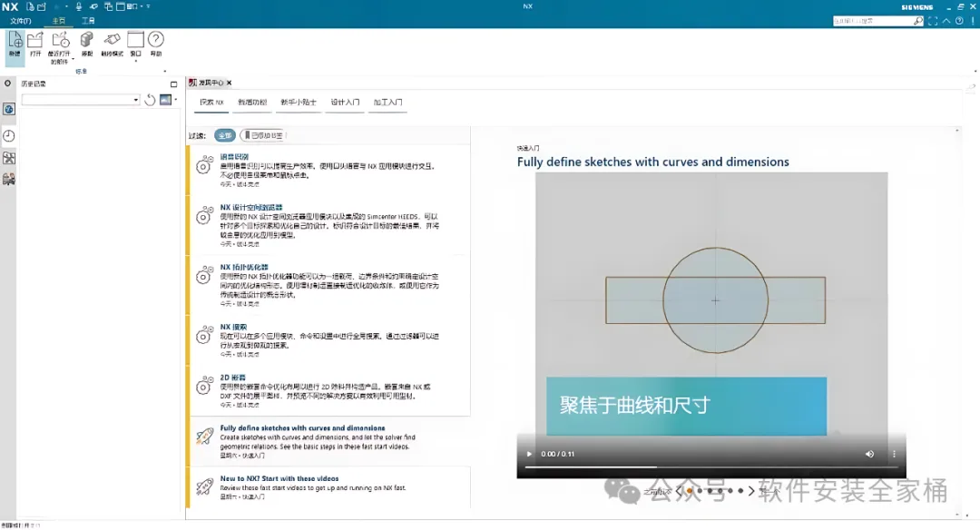This screenshot has width=980, height=530.
Task: Open recently opened parts icon
Action: click(x=60, y=41)
